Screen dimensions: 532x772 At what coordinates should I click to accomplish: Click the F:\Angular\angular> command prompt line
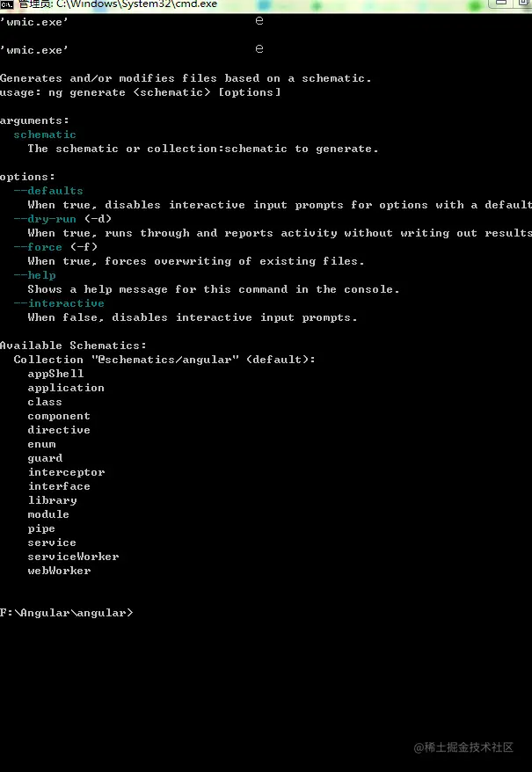(67, 613)
